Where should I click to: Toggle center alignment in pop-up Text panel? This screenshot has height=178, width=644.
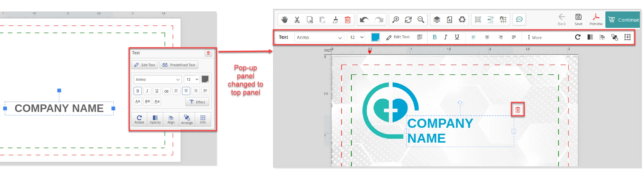click(x=186, y=91)
